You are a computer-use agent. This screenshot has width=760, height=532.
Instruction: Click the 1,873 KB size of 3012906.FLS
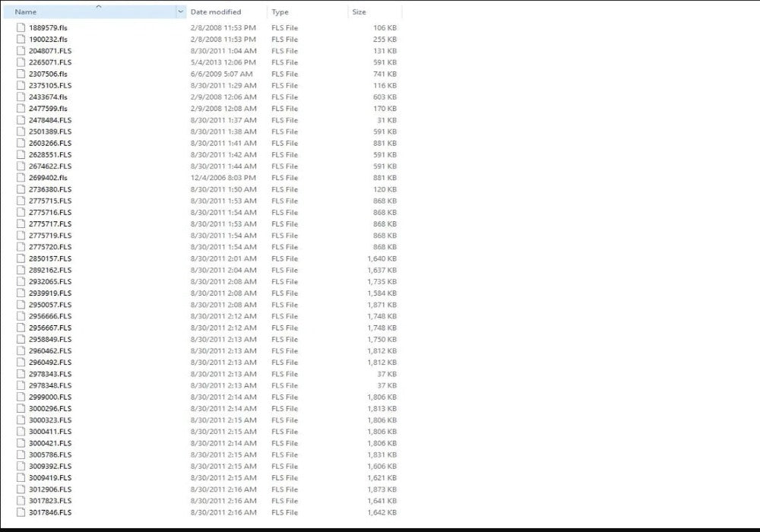pyautogui.click(x=382, y=489)
